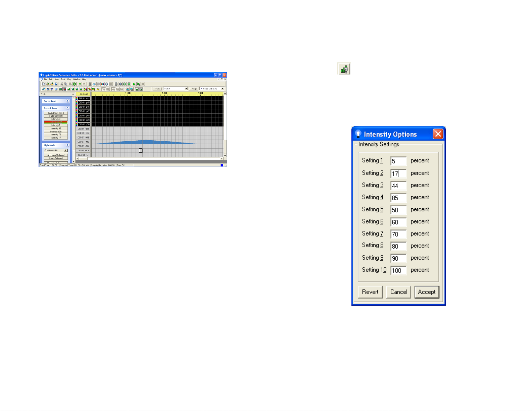Collapse the Recent Tools panel chevron

pyautogui.click(x=67, y=108)
